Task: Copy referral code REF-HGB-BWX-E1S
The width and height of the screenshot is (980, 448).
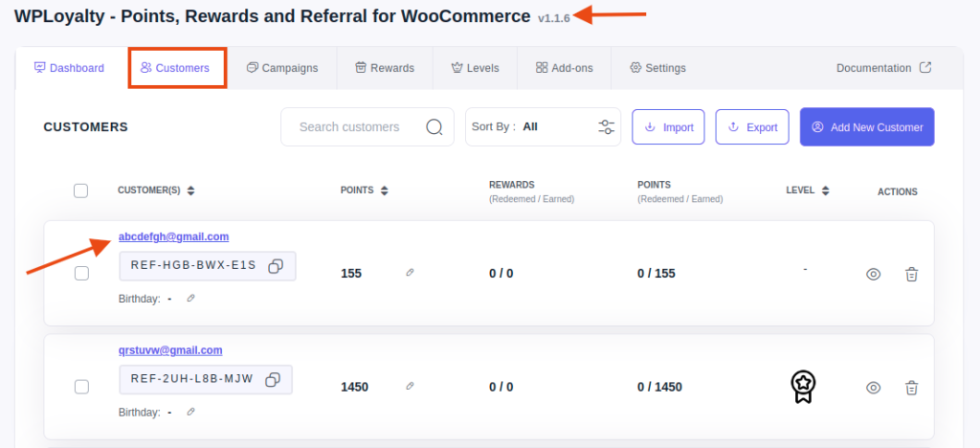Action: [x=276, y=266]
